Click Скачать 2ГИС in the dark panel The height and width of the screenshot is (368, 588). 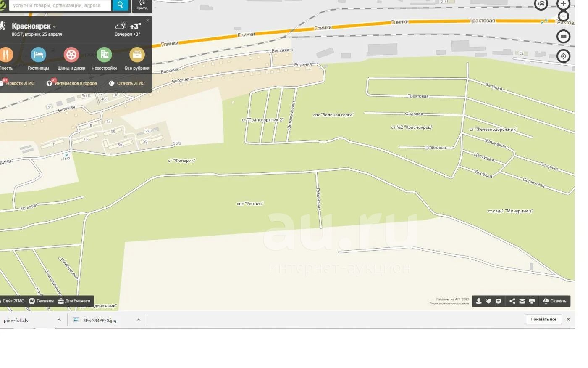pyautogui.click(x=127, y=83)
